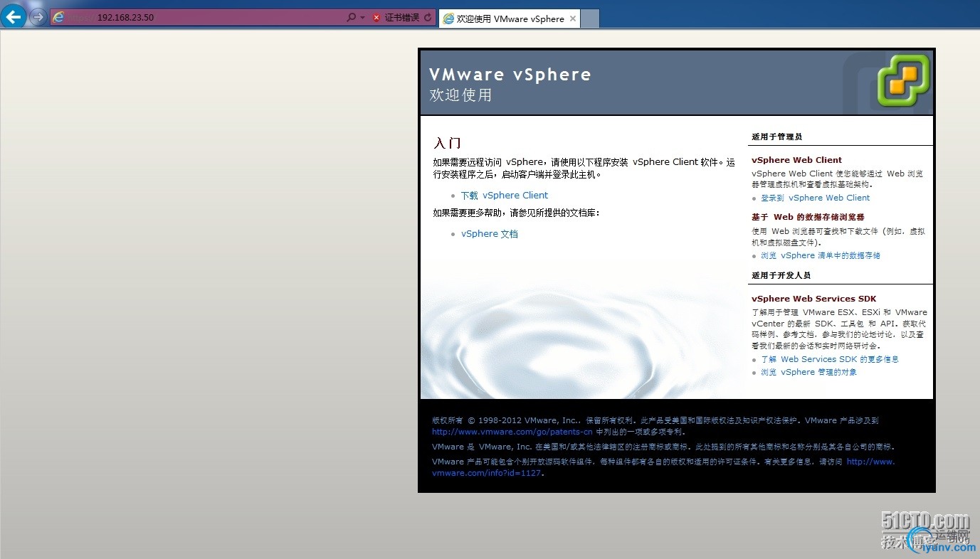Click the red certificate error shield icon

(376, 18)
